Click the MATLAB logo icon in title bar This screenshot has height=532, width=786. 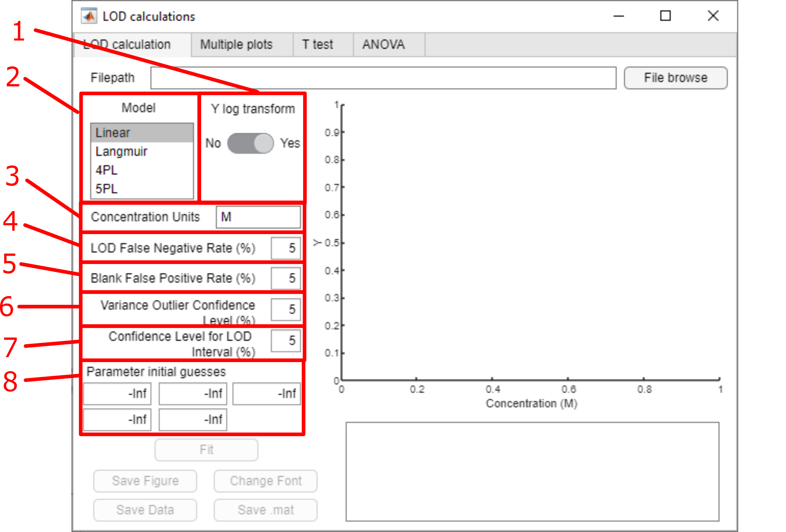point(89,16)
